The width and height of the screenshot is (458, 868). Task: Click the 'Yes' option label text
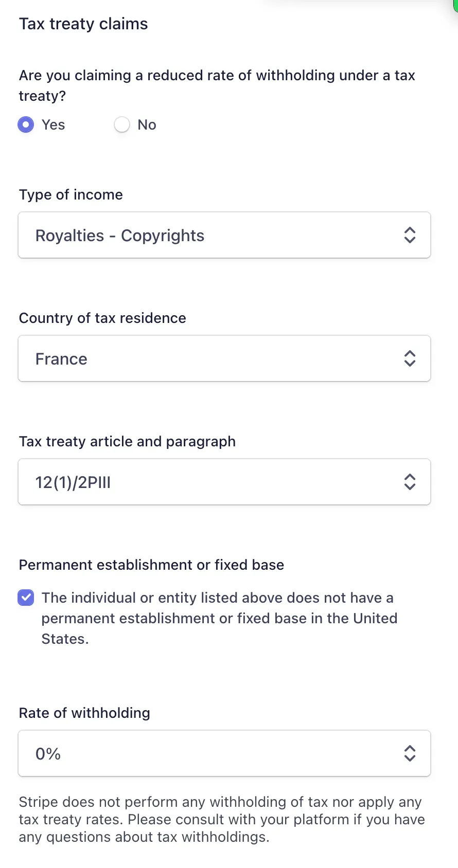click(54, 125)
